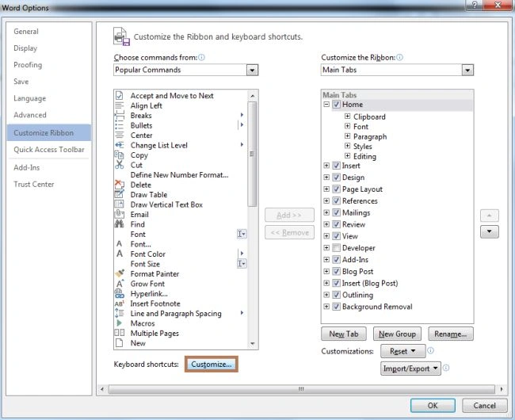
Task: Click the Macros play icon
Action: tap(119, 323)
